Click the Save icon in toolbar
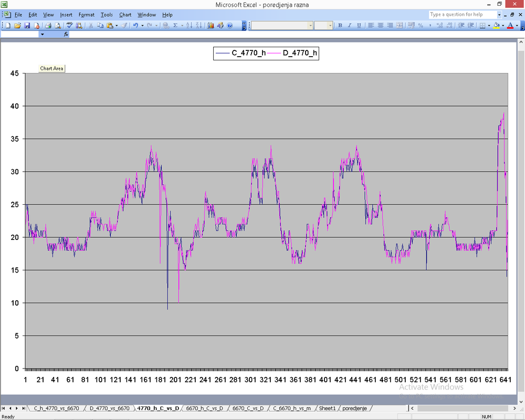This screenshot has width=525, height=420. [x=27, y=25]
